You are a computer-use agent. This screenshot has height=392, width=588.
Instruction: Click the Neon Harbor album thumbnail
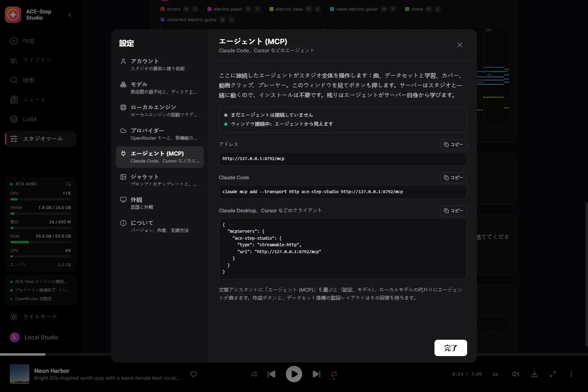point(20,374)
